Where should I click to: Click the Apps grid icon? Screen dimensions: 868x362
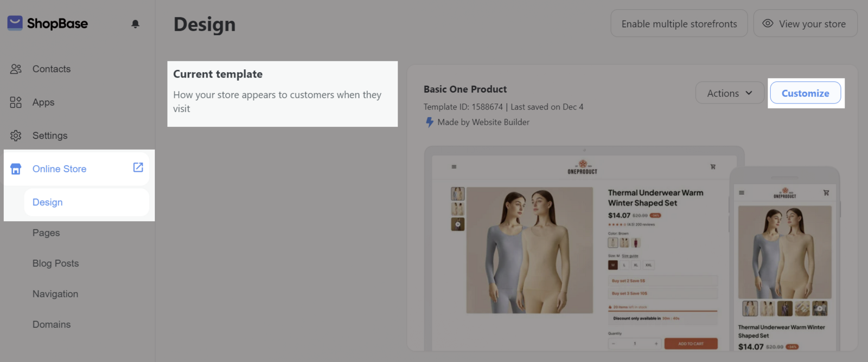point(16,102)
